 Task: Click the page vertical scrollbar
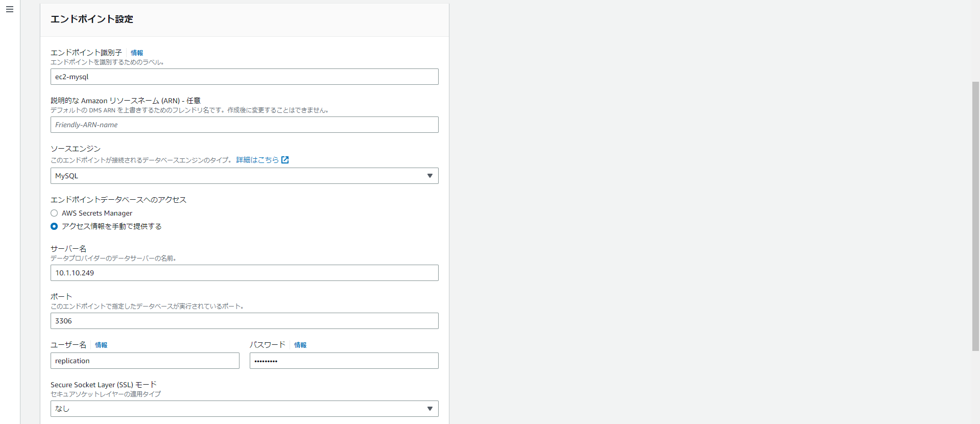click(x=975, y=216)
